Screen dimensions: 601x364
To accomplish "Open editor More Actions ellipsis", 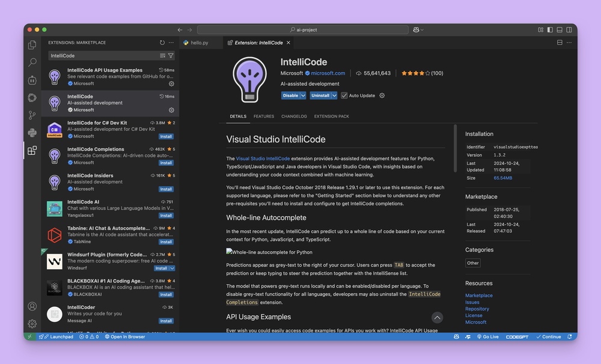I will click(569, 43).
